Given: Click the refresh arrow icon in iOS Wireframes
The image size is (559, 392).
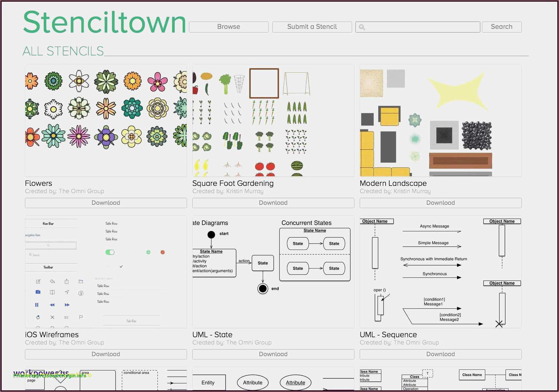Looking at the screenshot, I should click(38, 317).
